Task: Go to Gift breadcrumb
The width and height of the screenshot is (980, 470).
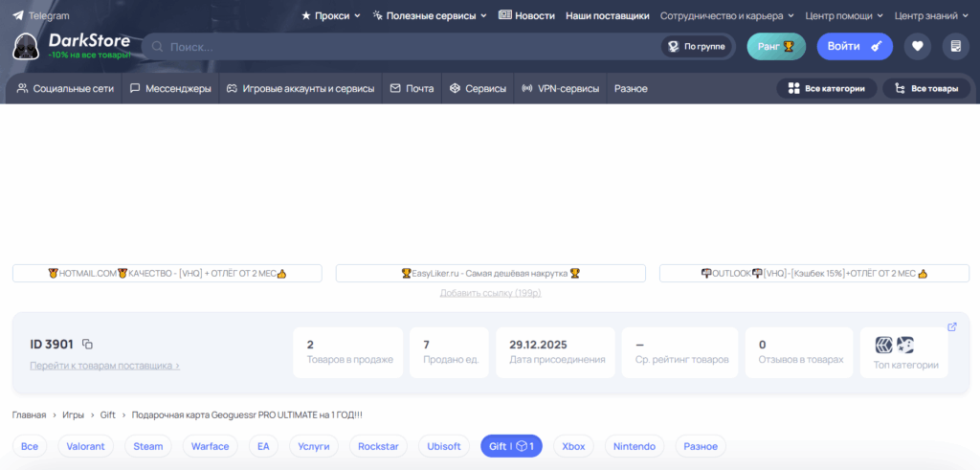Action: [107, 415]
